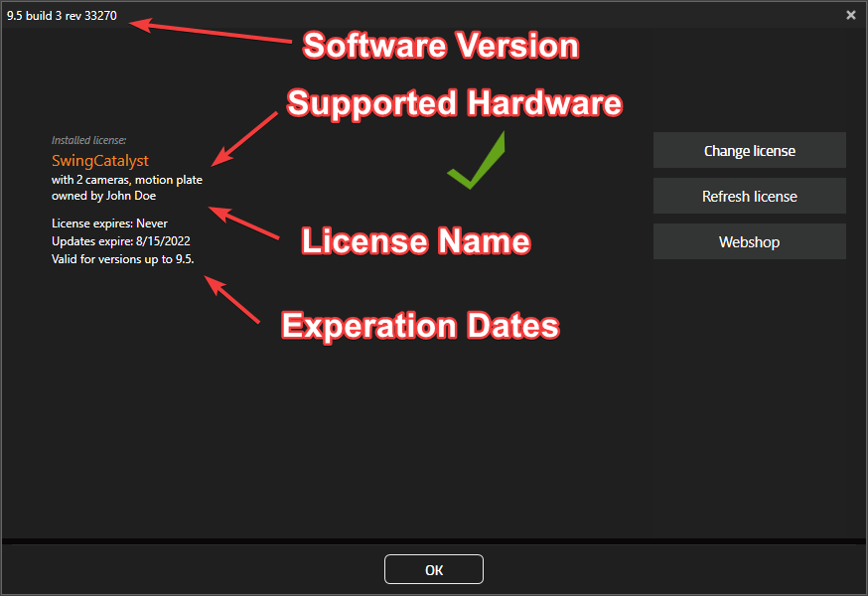Image resolution: width=868 pixels, height=596 pixels.
Task: Close the license dialog with the X
Action: click(x=851, y=15)
